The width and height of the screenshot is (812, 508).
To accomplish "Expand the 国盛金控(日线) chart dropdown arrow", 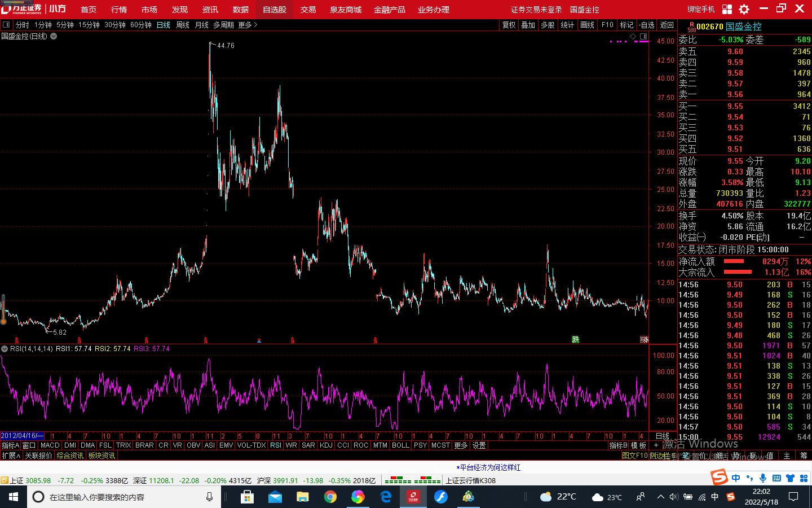I will (x=54, y=36).
